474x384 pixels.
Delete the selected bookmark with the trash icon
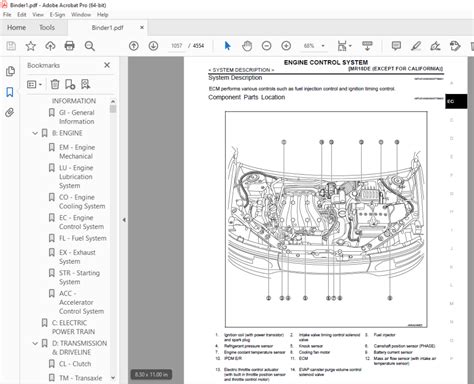click(x=55, y=84)
